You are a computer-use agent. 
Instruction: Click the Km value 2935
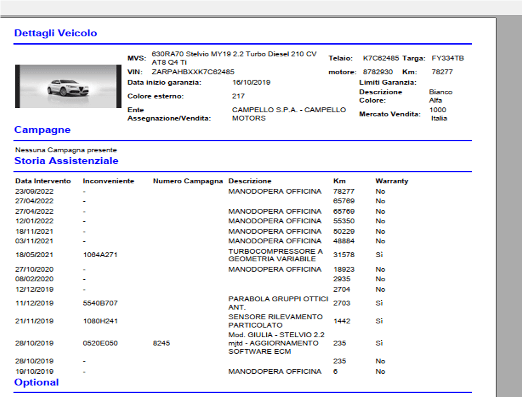(342, 279)
